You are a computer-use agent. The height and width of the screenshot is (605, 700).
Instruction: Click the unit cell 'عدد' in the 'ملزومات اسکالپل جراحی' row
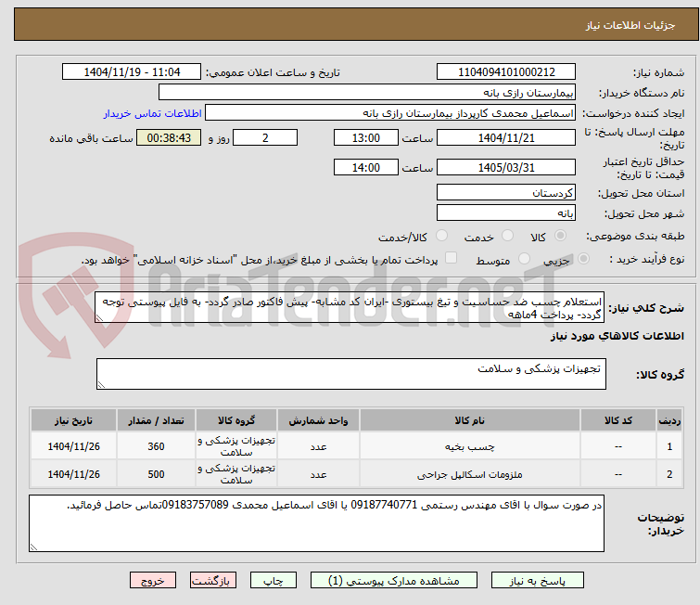click(318, 474)
